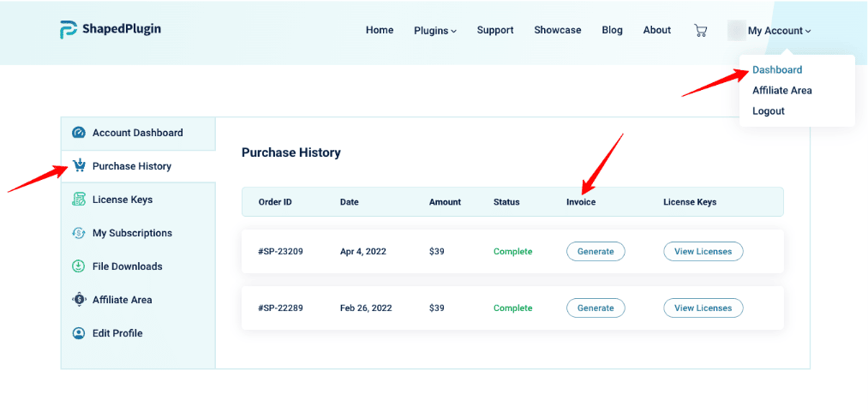The width and height of the screenshot is (868, 412).
Task: Open the Blog page link
Action: [x=612, y=30]
